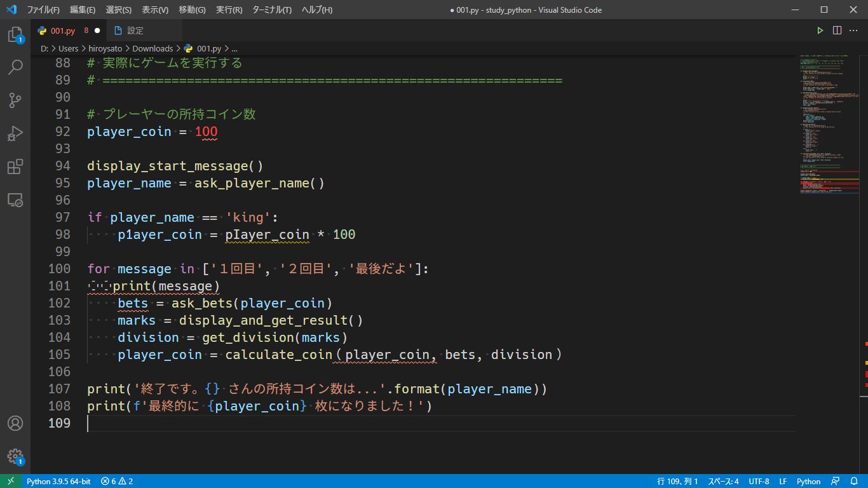The image size is (868, 488).
Task: Open the Downloads breadcrumb dropdown
Action: (x=153, y=48)
